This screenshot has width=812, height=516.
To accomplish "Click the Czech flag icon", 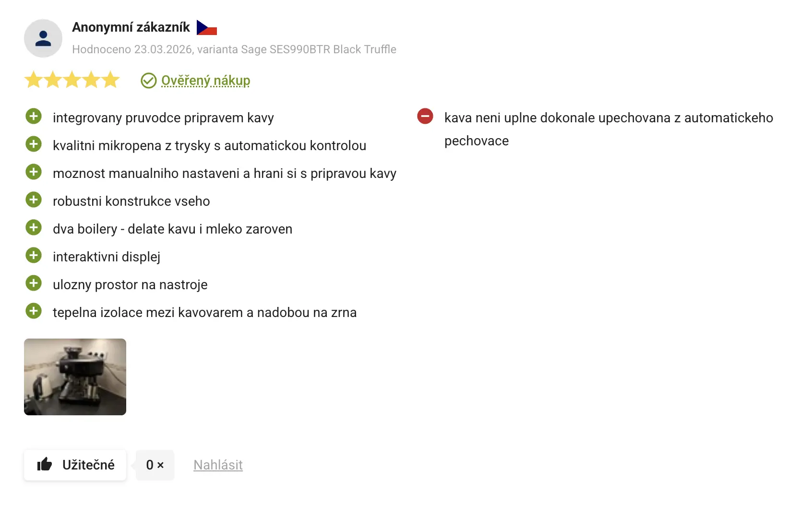I will click(x=207, y=28).
